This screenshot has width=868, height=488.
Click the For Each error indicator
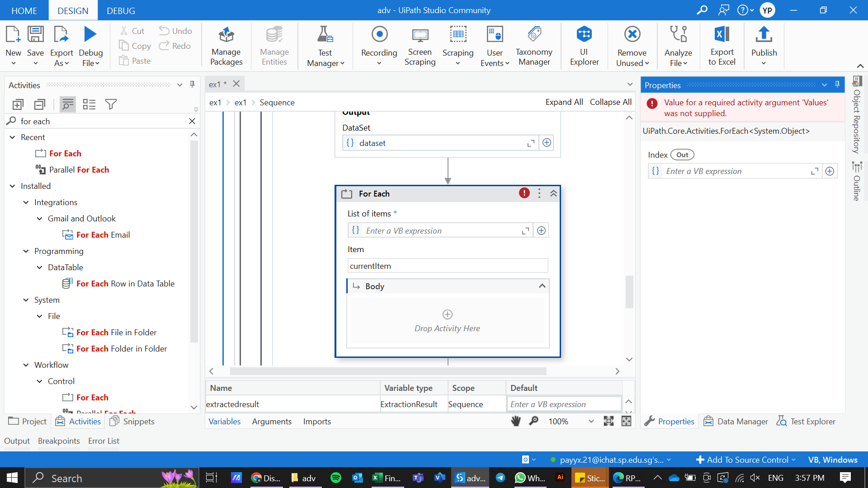coord(524,193)
